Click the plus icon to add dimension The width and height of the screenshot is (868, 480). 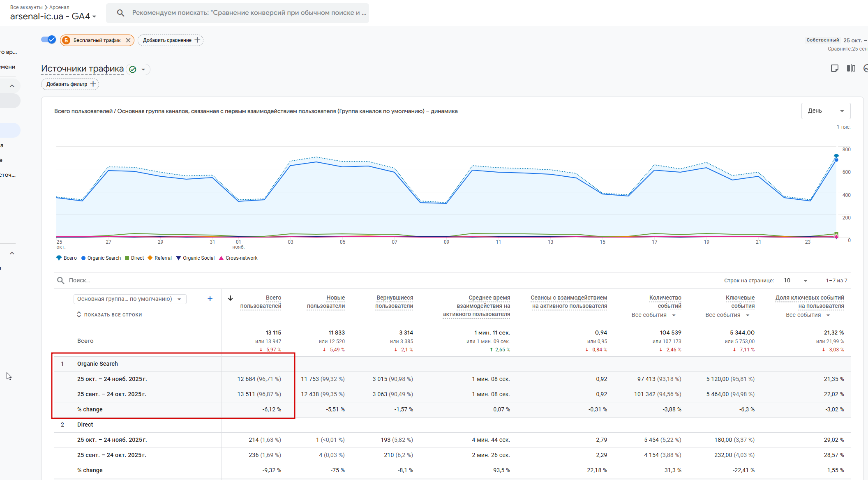[210, 299]
